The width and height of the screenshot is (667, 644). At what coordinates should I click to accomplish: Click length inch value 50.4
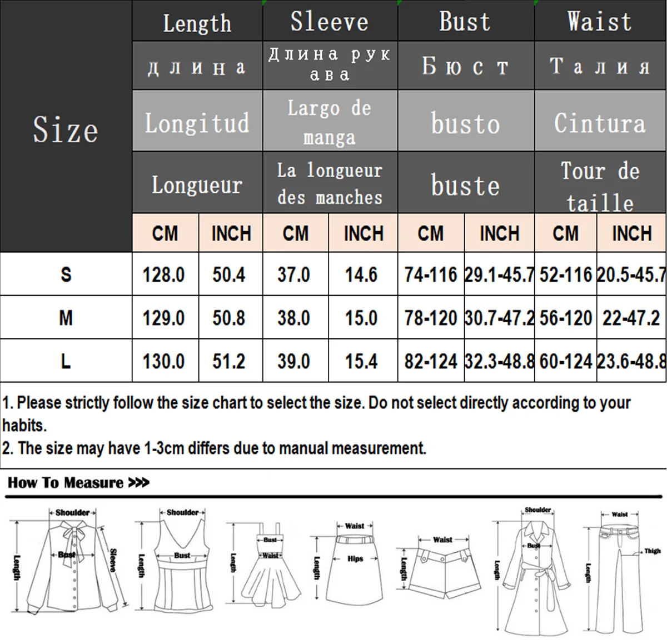pyautogui.click(x=229, y=274)
